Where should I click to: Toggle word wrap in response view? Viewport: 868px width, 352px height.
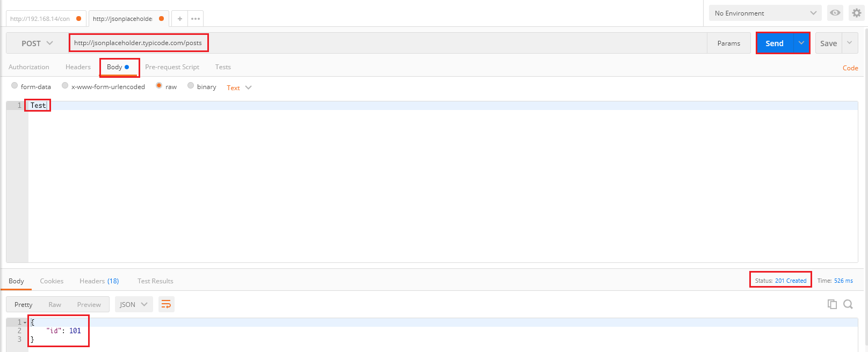point(167,304)
